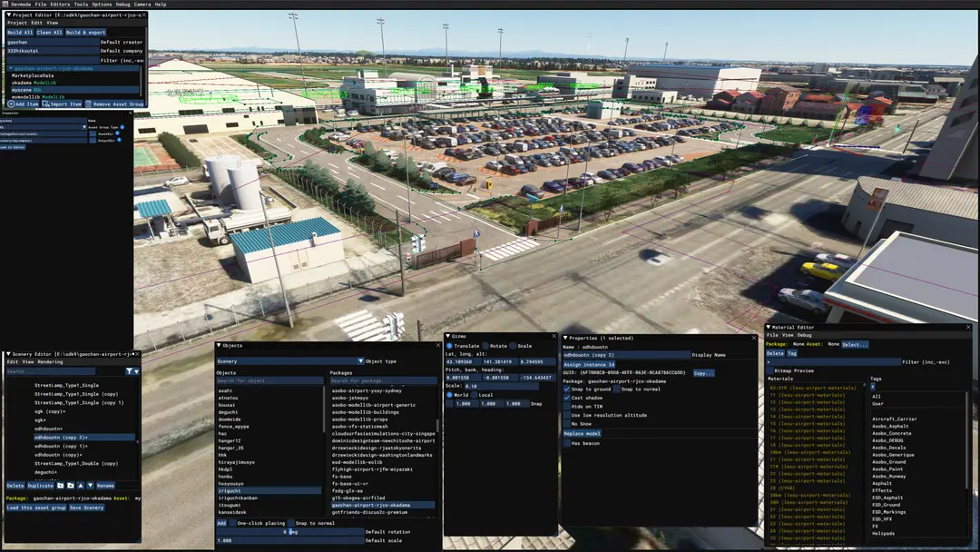Open the Camera menu in top menu bar
The width and height of the screenshot is (980, 552).
coord(142,5)
